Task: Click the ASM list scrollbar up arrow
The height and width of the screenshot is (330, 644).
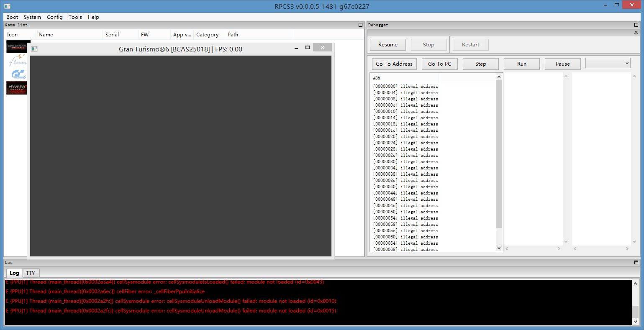Action: click(x=499, y=77)
